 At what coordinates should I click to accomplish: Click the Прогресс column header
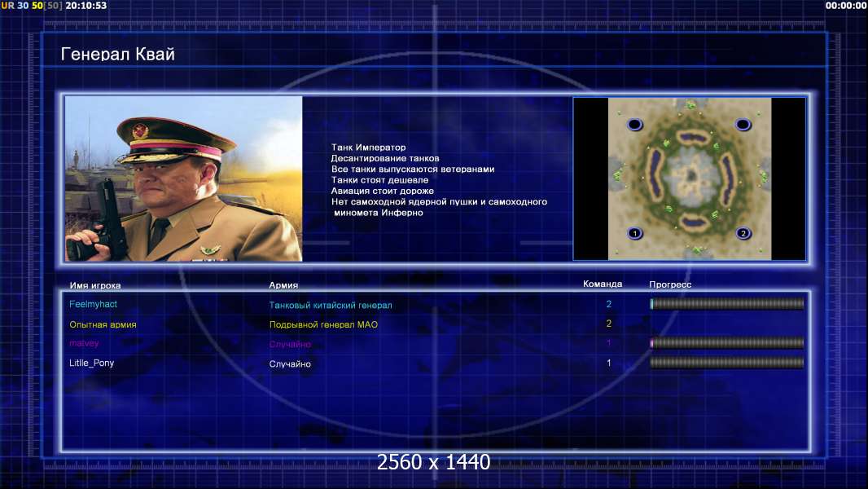click(x=670, y=284)
